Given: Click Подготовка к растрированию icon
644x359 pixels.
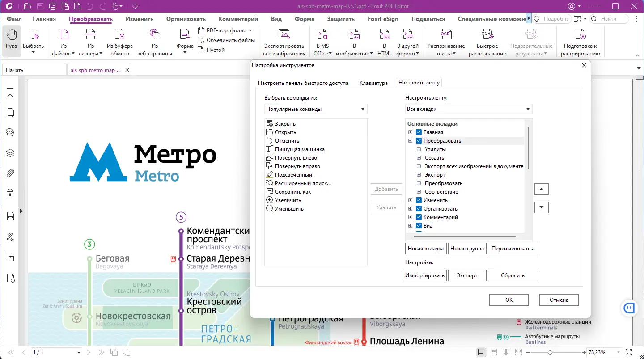Looking at the screenshot, I should click(580, 35).
